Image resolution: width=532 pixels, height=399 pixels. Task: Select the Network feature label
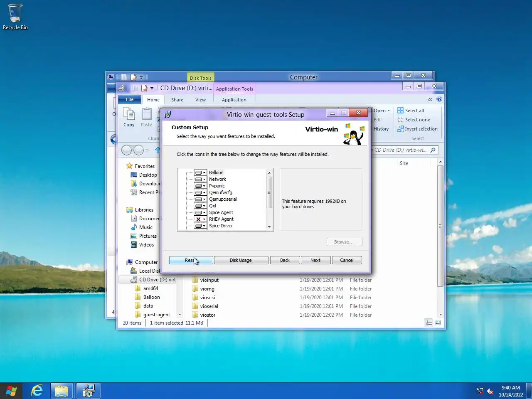pyautogui.click(x=217, y=179)
